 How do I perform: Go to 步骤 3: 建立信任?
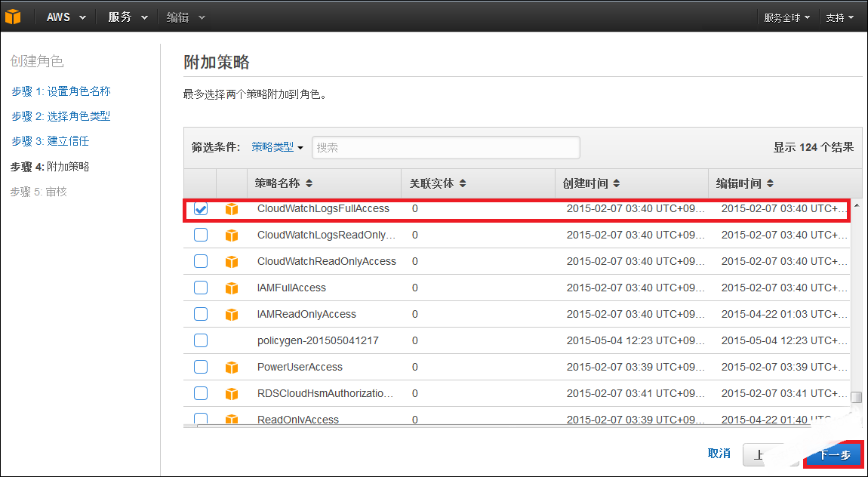coord(51,141)
